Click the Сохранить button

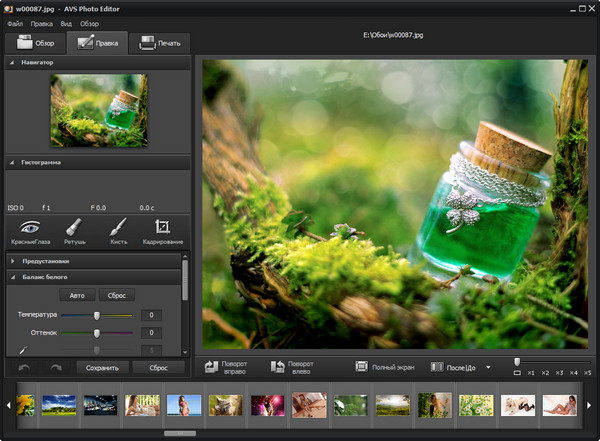click(102, 367)
